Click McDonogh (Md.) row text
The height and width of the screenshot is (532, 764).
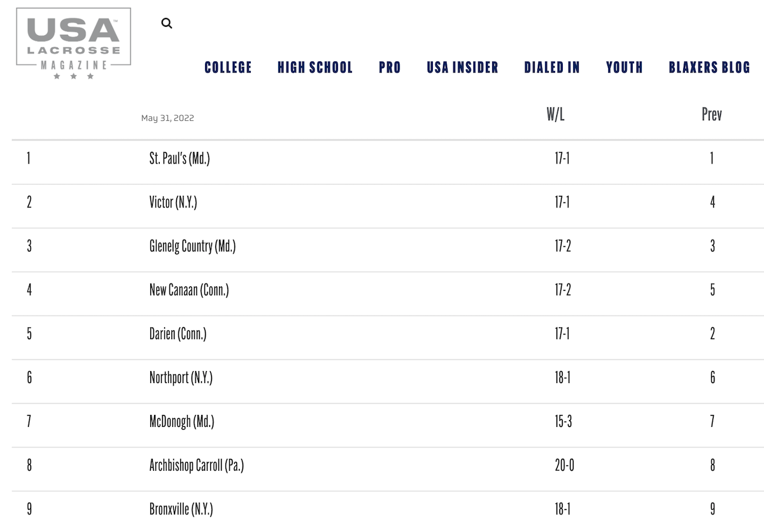point(181,422)
